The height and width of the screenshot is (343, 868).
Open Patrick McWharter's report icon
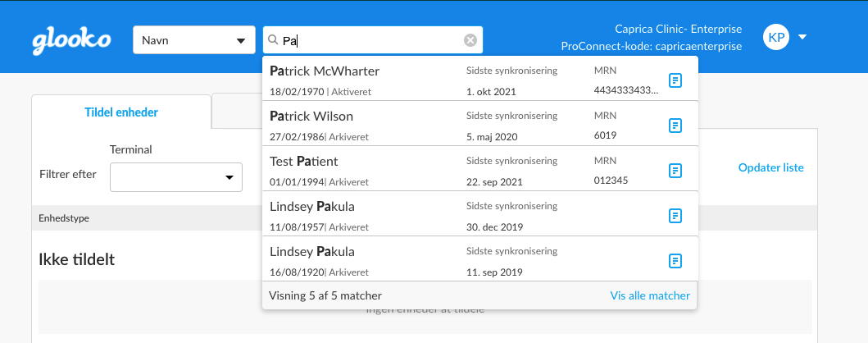[675, 80]
